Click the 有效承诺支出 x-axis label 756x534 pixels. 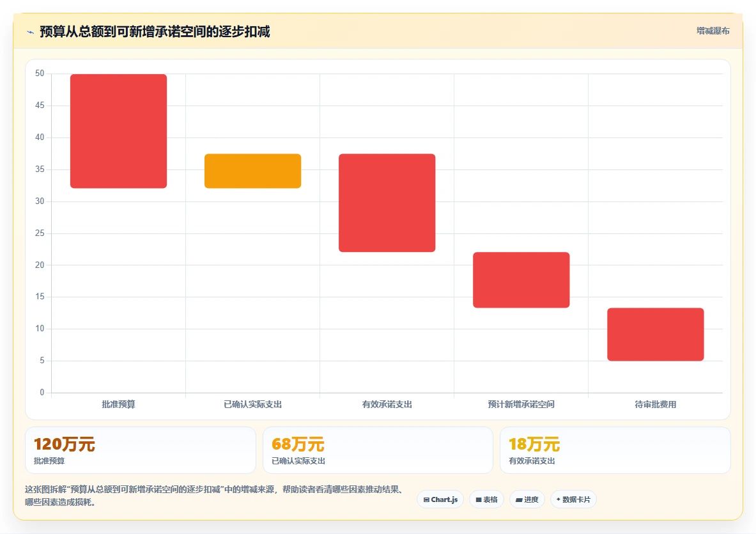tap(387, 404)
